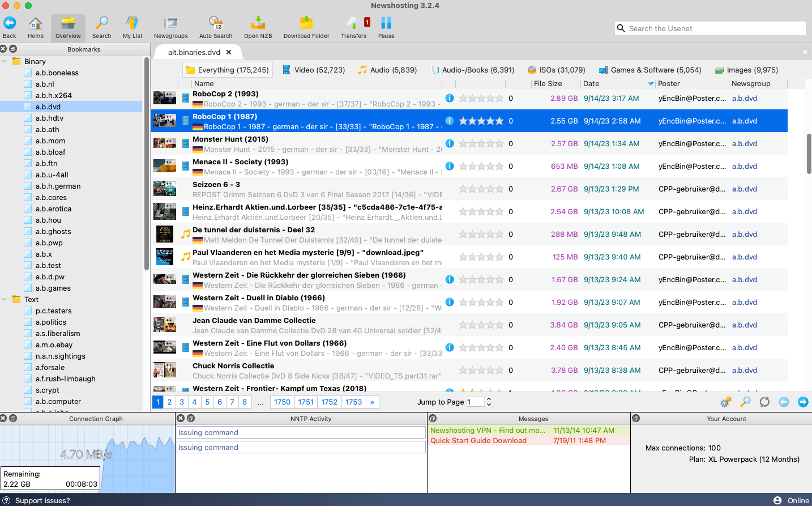Go to page 1753
The height and width of the screenshot is (506, 812).
tap(354, 402)
